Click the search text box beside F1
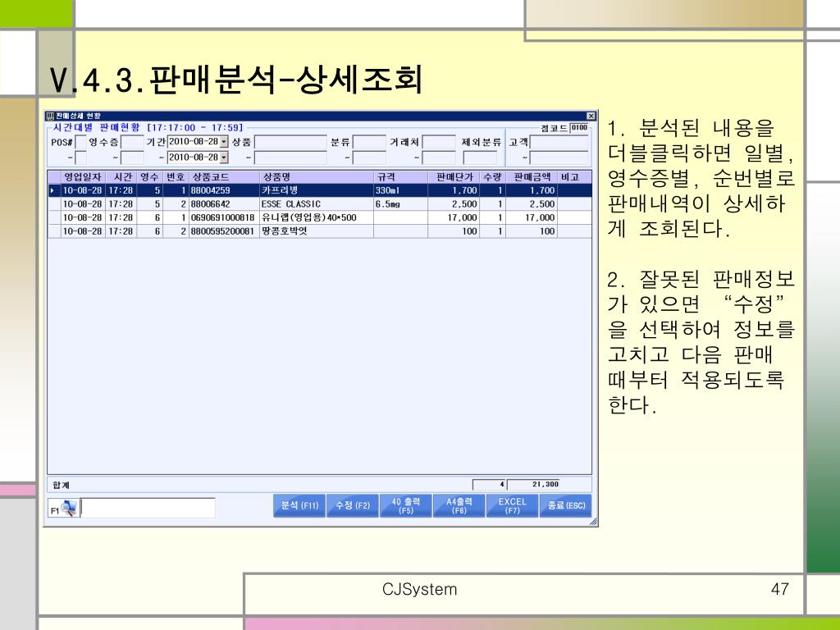Image resolution: width=840 pixels, height=630 pixels. [148, 508]
